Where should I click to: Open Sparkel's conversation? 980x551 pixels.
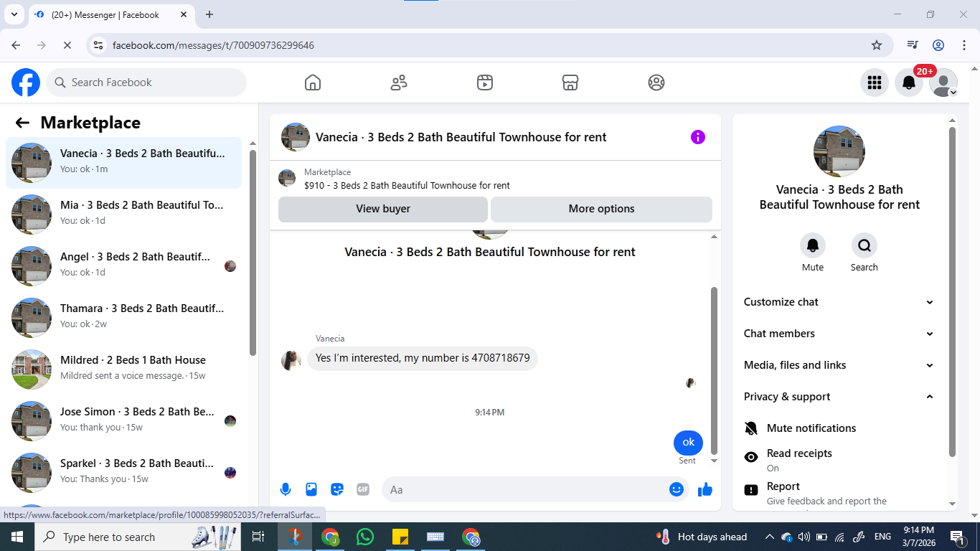pos(124,473)
